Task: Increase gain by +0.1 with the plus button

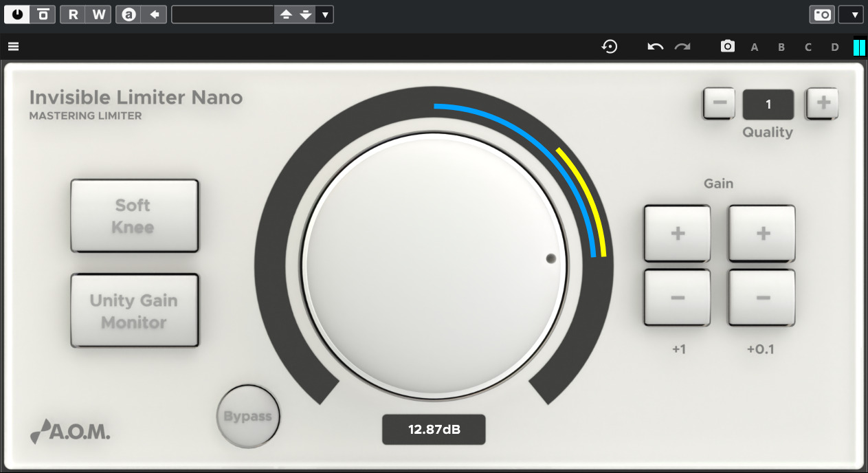Action: click(x=762, y=234)
